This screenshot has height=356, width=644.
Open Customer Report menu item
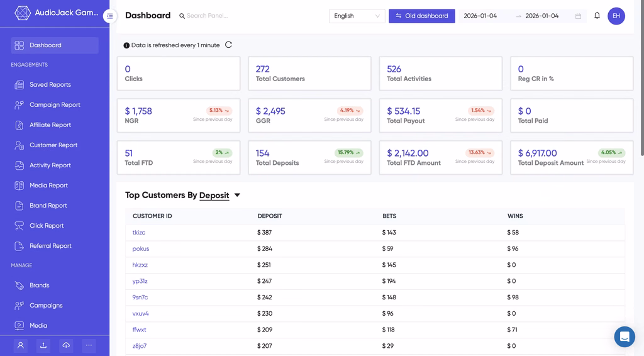click(x=55, y=145)
